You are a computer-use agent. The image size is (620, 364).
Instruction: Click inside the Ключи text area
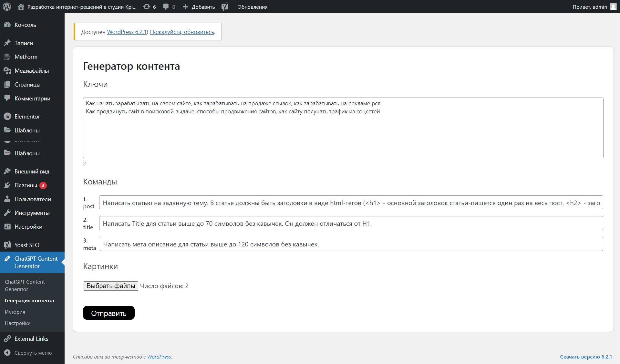click(343, 136)
